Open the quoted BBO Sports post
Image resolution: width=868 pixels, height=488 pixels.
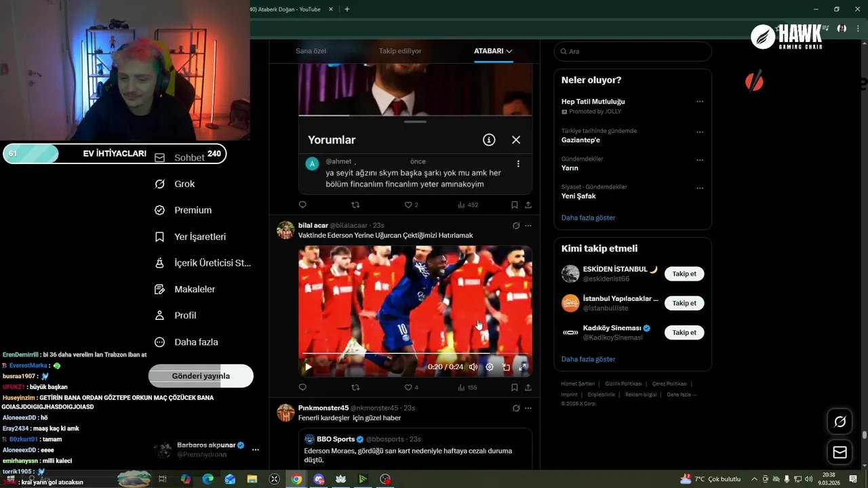click(415, 449)
